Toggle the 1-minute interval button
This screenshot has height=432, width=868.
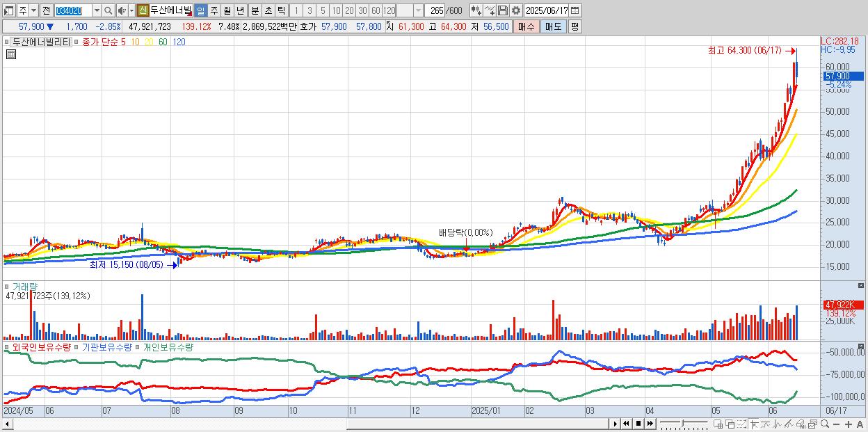tap(296, 10)
